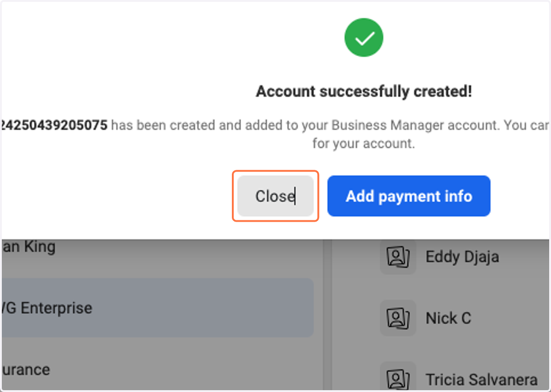Click the Account successfully created heading
The height and width of the screenshot is (392, 551).
pos(364,91)
